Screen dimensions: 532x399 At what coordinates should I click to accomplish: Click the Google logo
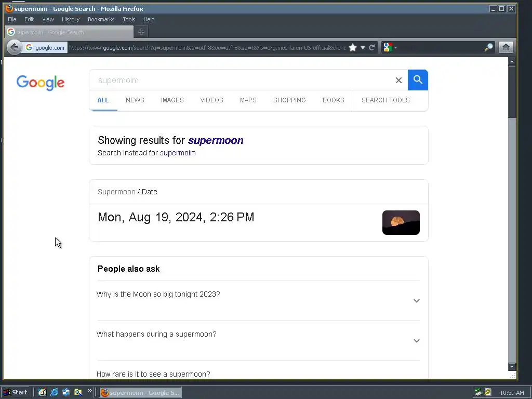point(41,83)
